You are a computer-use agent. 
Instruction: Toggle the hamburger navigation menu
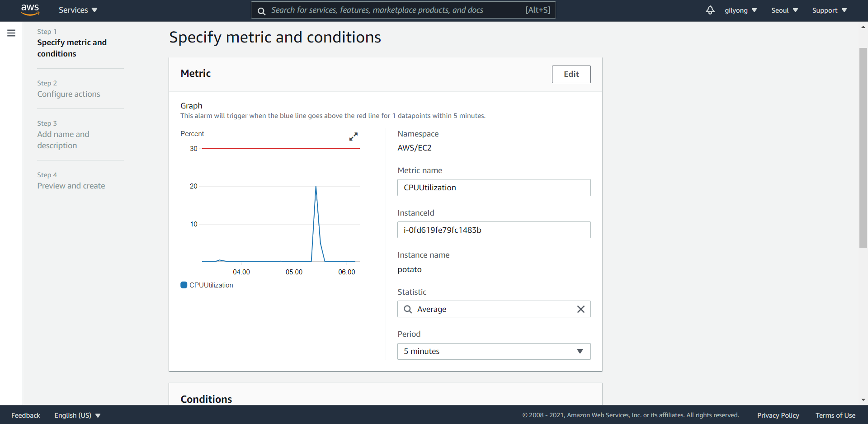11,33
